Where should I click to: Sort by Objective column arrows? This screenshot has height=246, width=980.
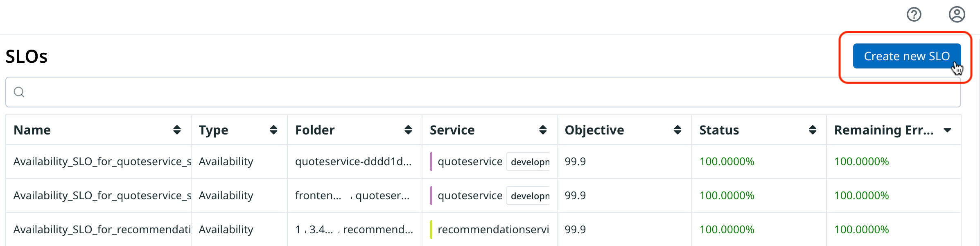click(677, 130)
